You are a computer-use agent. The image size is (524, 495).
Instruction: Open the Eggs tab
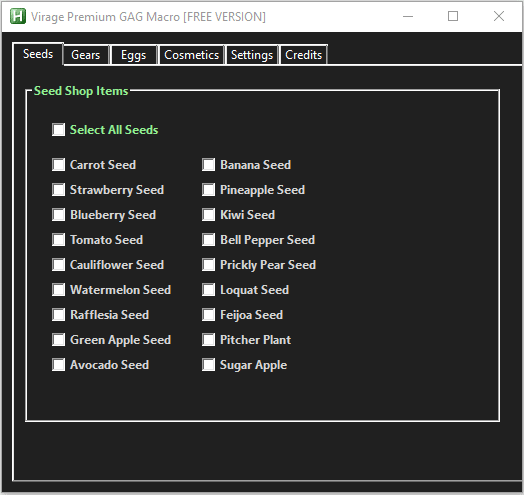(x=133, y=55)
